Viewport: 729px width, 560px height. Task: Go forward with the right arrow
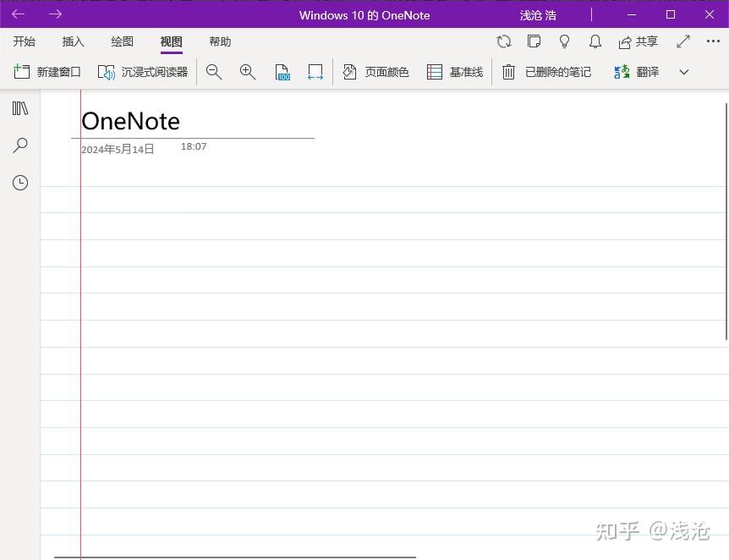coord(55,14)
